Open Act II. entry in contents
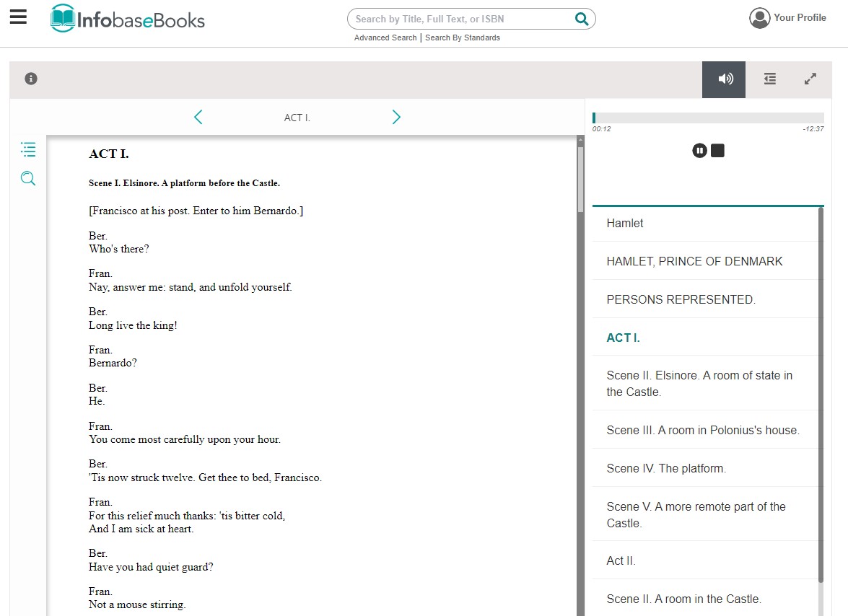The height and width of the screenshot is (616, 848). tap(705, 561)
